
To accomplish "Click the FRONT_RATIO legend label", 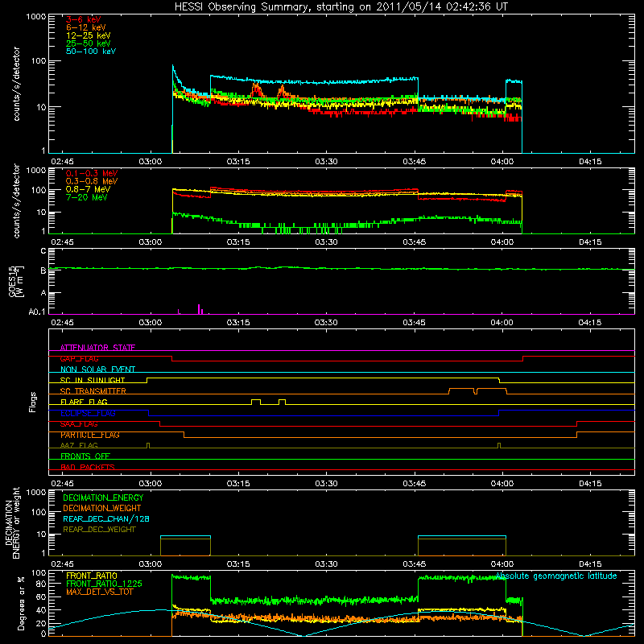I will click(x=92, y=576).
